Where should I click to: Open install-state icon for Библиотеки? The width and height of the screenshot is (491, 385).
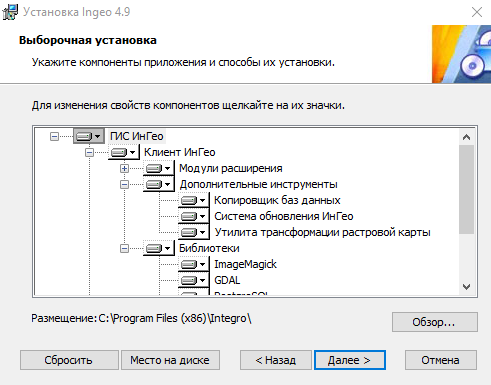click(x=159, y=248)
